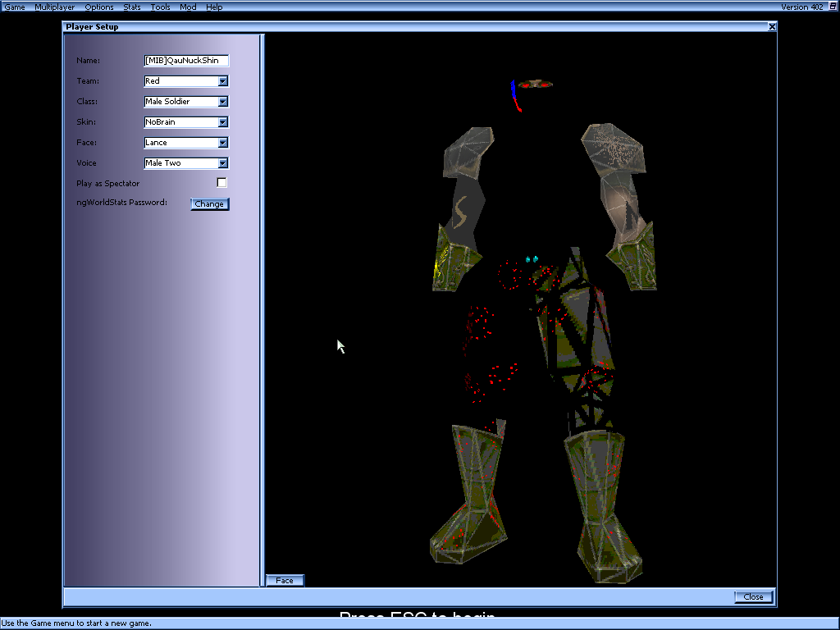Enable the Play as Spectator checkbox

click(221, 182)
